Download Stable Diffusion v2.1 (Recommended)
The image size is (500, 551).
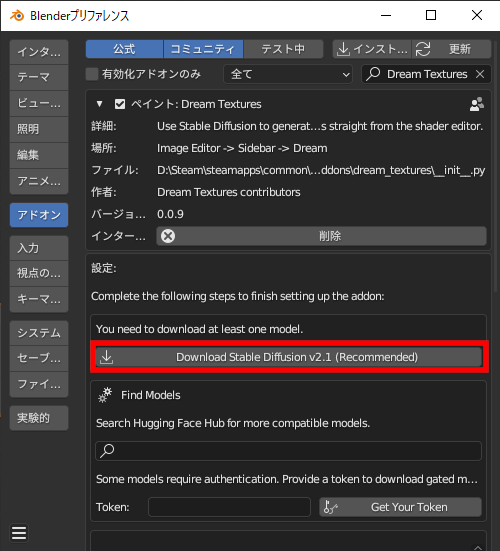pos(288,357)
